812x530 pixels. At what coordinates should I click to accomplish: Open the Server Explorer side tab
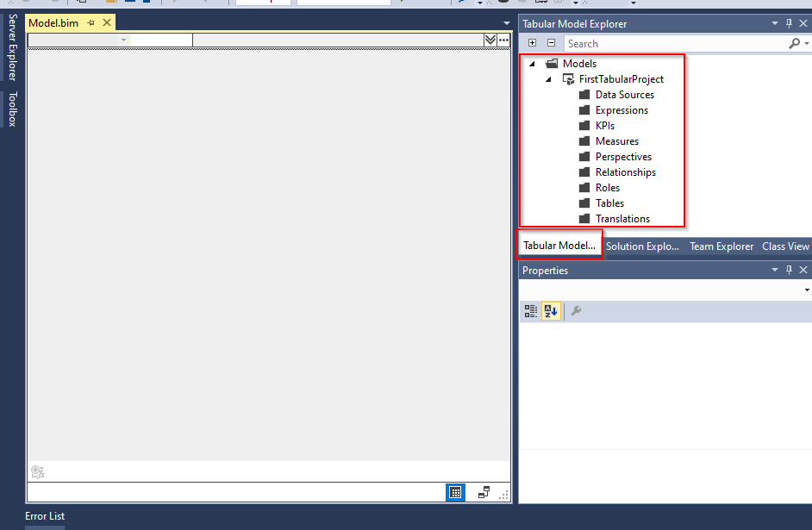pos(12,47)
